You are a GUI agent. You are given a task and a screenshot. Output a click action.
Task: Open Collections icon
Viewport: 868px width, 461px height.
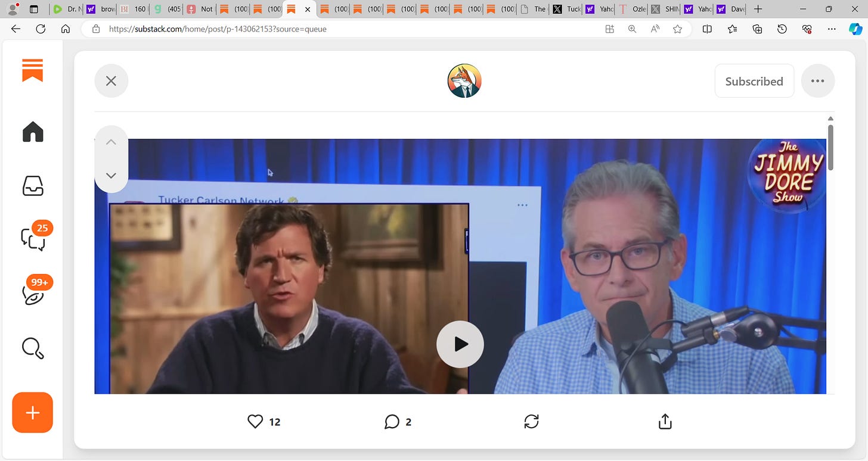pyautogui.click(x=757, y=29)
